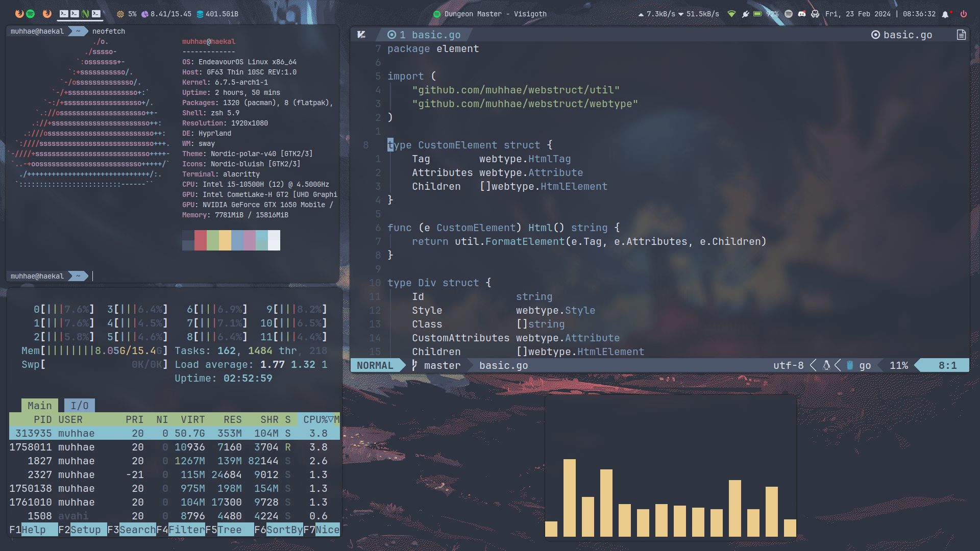Screen dimensions: 980x551
Task: Click the green battery icon in the top bar
Action: coord(758,14)
